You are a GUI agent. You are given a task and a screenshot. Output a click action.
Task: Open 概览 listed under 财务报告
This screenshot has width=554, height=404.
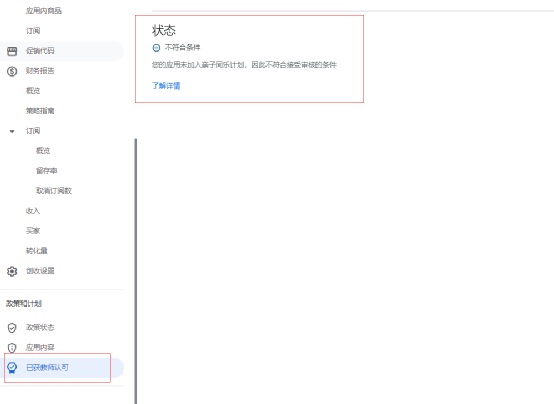pos(33,91)
